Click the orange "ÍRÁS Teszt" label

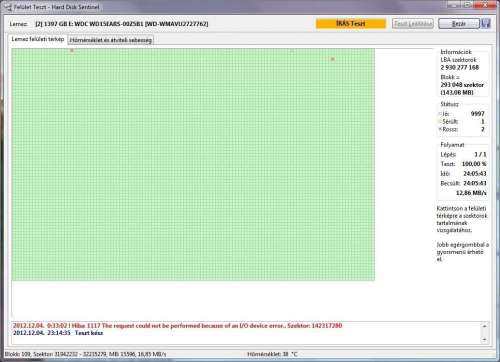[351, 24]
